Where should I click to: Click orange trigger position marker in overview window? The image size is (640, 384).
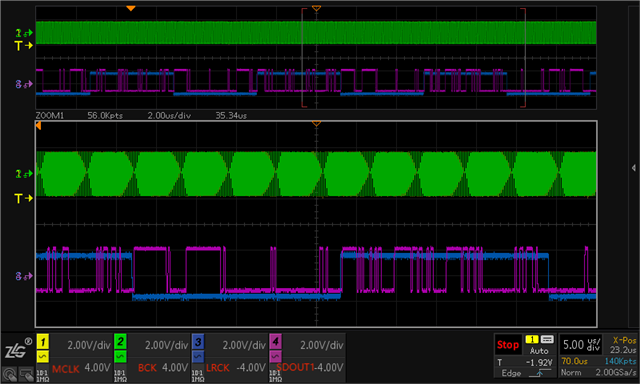tap(131, 8)
